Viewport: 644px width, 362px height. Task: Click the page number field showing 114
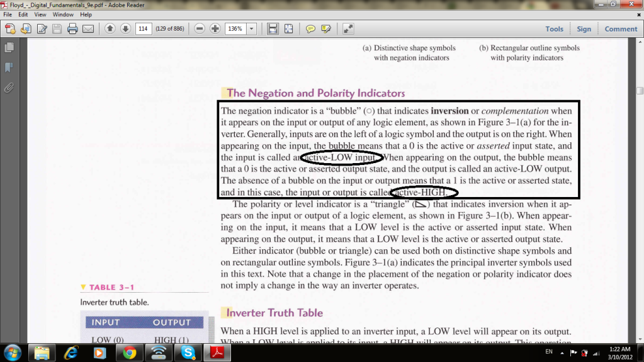pos(143,29)
